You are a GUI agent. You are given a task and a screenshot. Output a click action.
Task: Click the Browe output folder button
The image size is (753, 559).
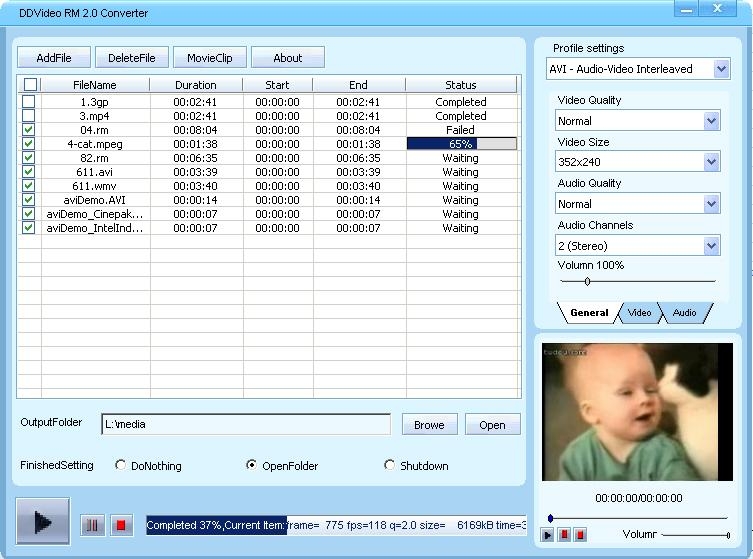[429, 425]
